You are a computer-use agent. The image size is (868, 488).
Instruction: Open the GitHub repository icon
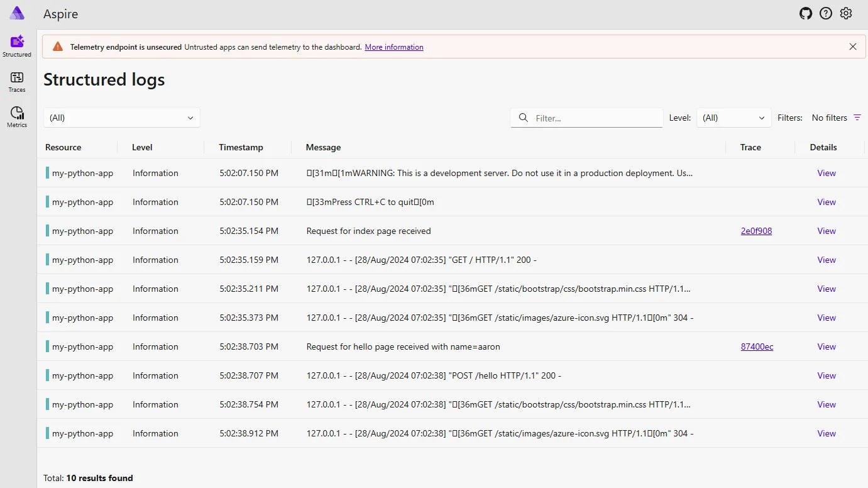pyautogui.click(x=806, y=13)
